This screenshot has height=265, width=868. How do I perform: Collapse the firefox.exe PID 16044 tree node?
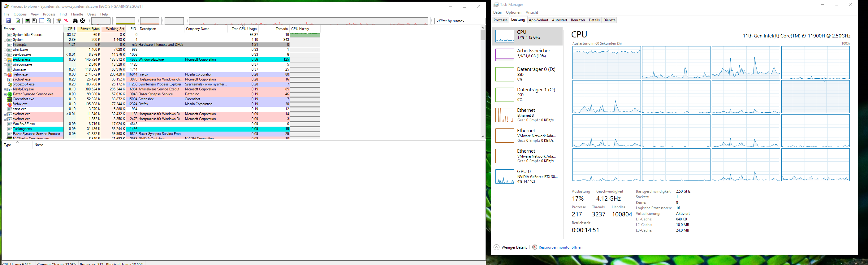point(5,75)
